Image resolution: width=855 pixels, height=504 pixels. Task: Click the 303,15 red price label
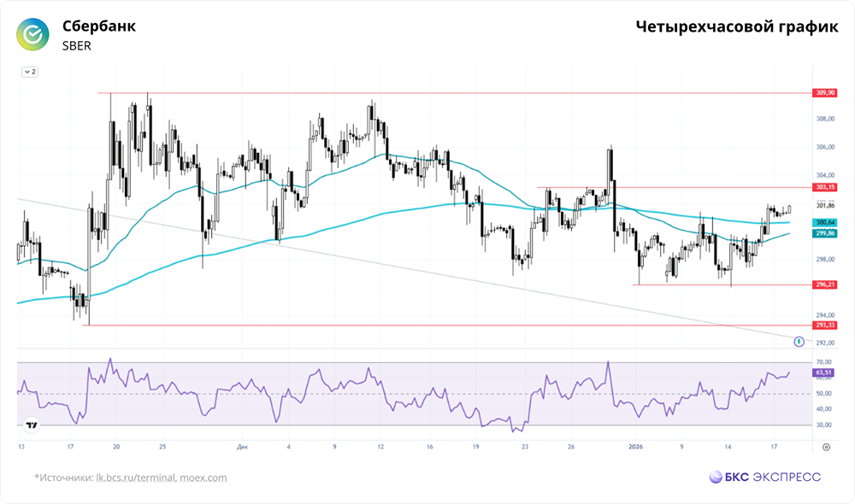825,187
